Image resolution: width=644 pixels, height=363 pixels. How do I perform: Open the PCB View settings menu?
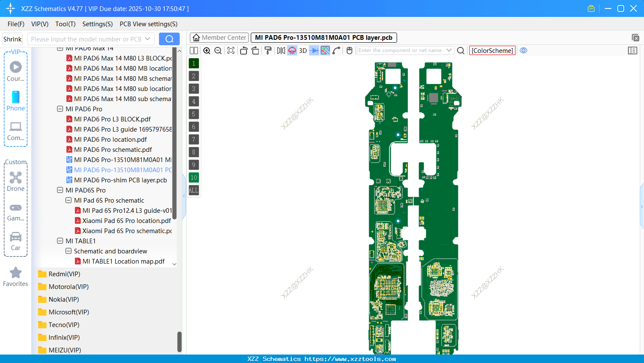coord(148,24)
